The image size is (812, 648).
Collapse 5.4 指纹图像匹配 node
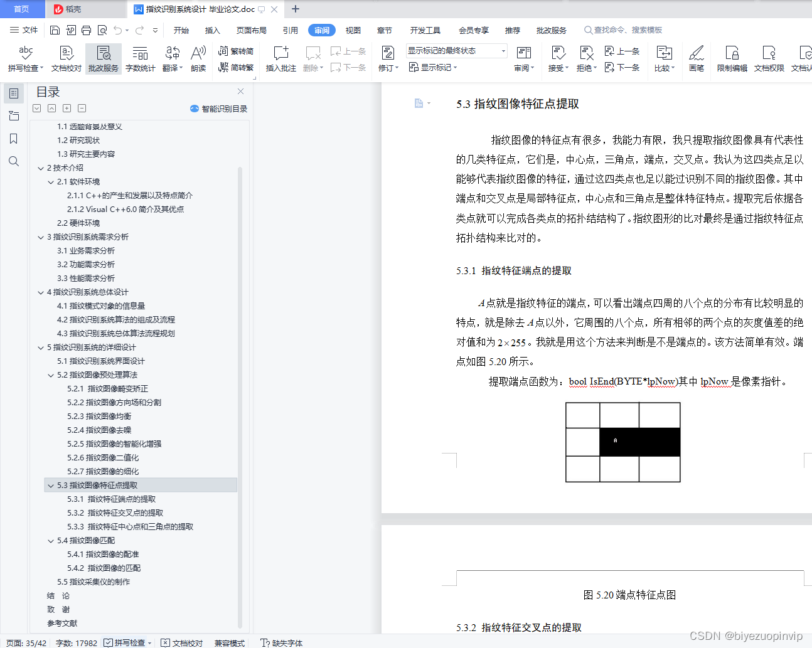pyautogui.click(x=51, y=541)
